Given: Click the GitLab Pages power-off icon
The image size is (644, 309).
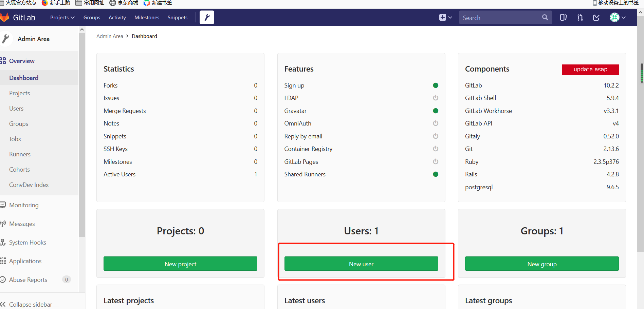Looking at the screenshot, I should [436, 162].
